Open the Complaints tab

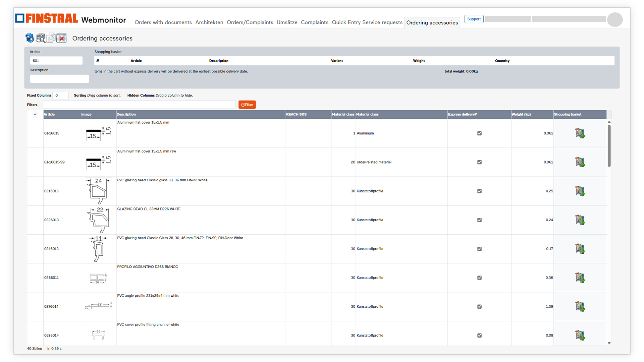(314, 22)
